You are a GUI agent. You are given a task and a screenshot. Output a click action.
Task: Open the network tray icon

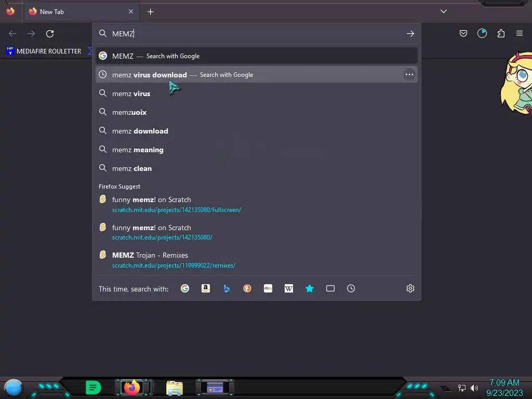click(461, 388)
